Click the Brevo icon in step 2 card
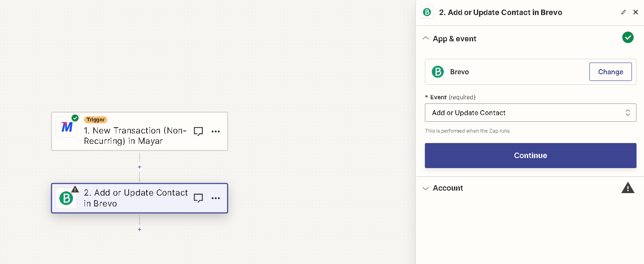 (66, 198)
